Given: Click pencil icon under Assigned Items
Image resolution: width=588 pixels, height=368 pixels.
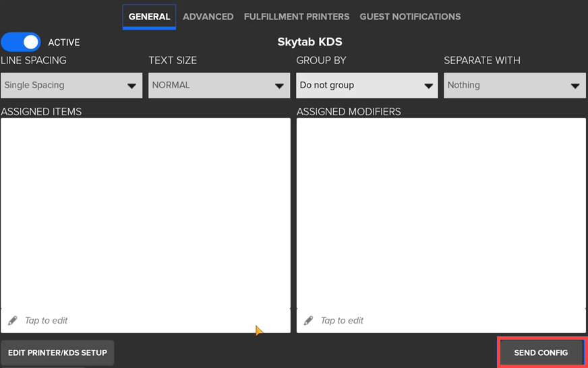Looking at the screenshot, I should [x=13, y=321].
